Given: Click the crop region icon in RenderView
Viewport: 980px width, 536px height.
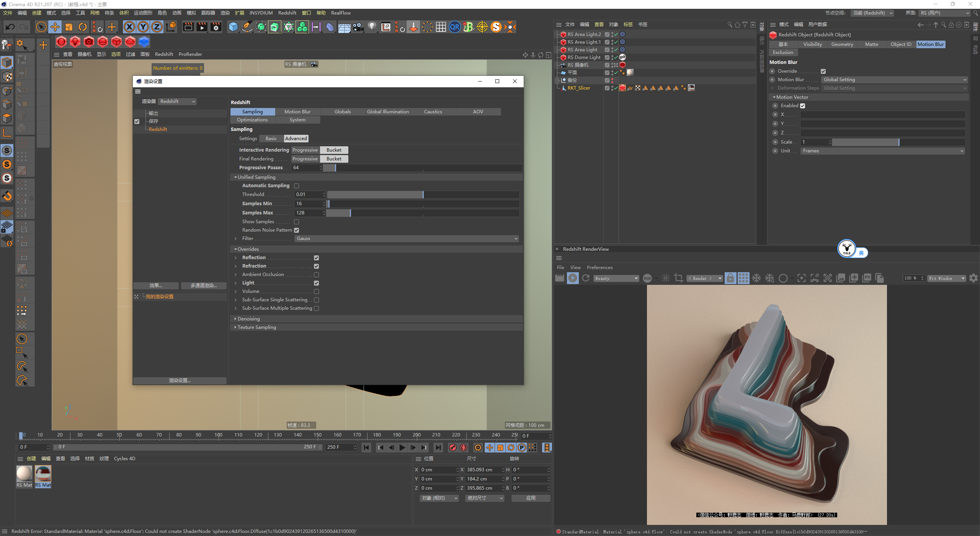Looking at the screenshot, I should (x=678, y=278).
